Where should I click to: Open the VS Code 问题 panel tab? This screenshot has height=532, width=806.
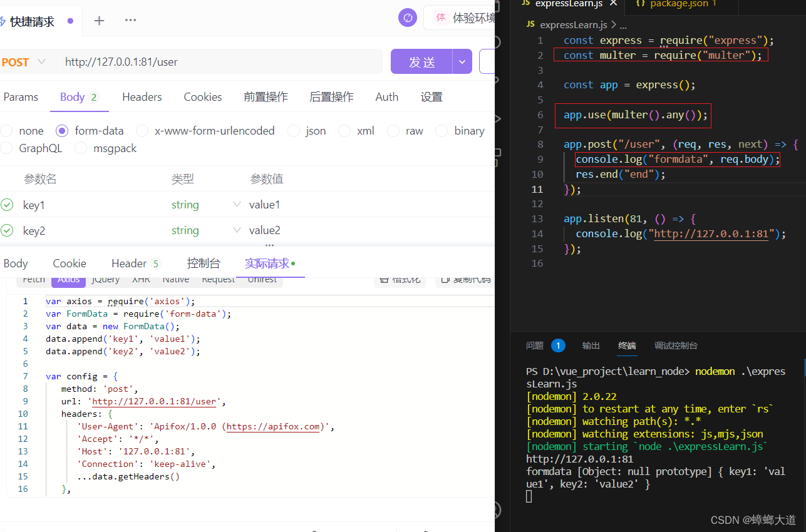tap(545, 345)
